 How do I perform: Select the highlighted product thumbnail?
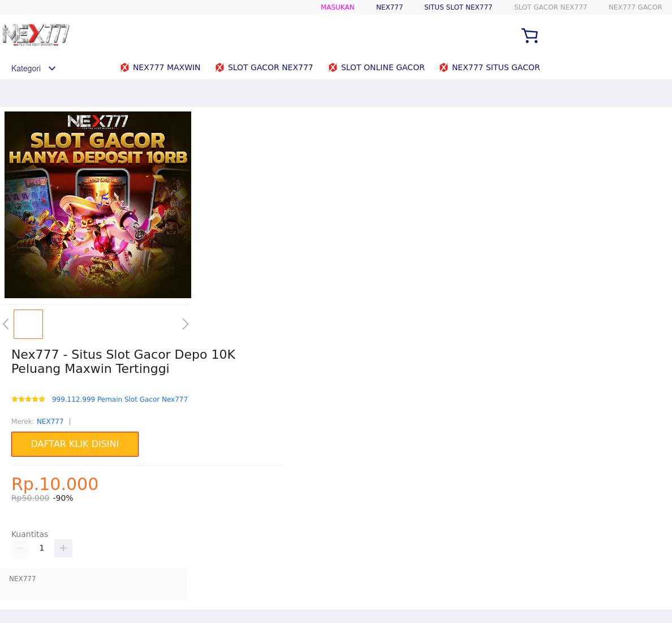(28, 324)
